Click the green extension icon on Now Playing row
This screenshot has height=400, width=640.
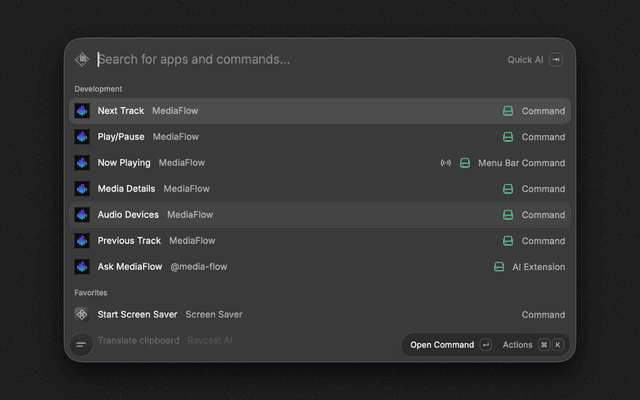click(464, 163)
